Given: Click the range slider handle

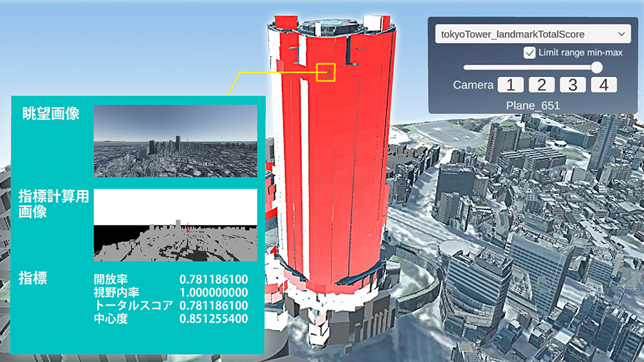Looking at the screenshot, I should 596,67.
